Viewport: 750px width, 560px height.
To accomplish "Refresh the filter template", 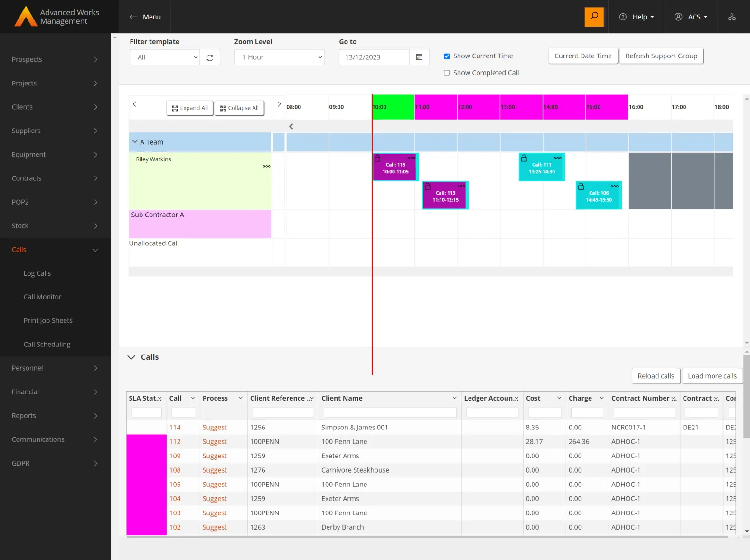I will 210,57.
